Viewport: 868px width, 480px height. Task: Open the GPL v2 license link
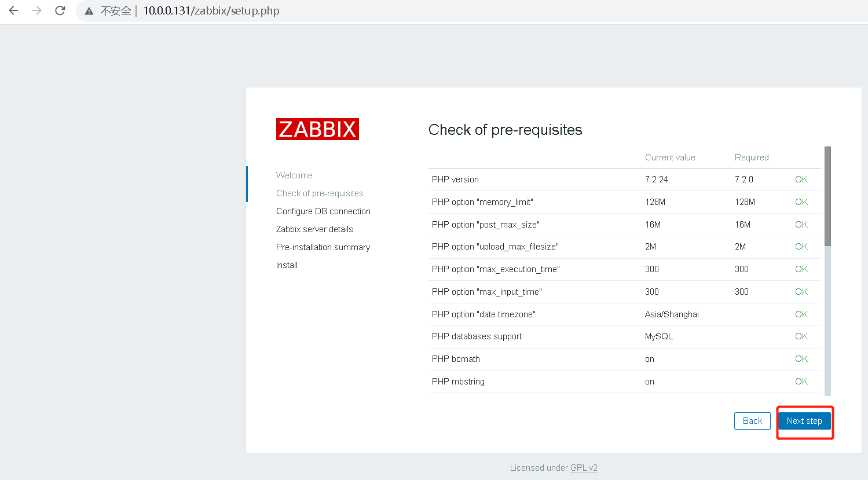pyautogui.click(x=584, y=468)
